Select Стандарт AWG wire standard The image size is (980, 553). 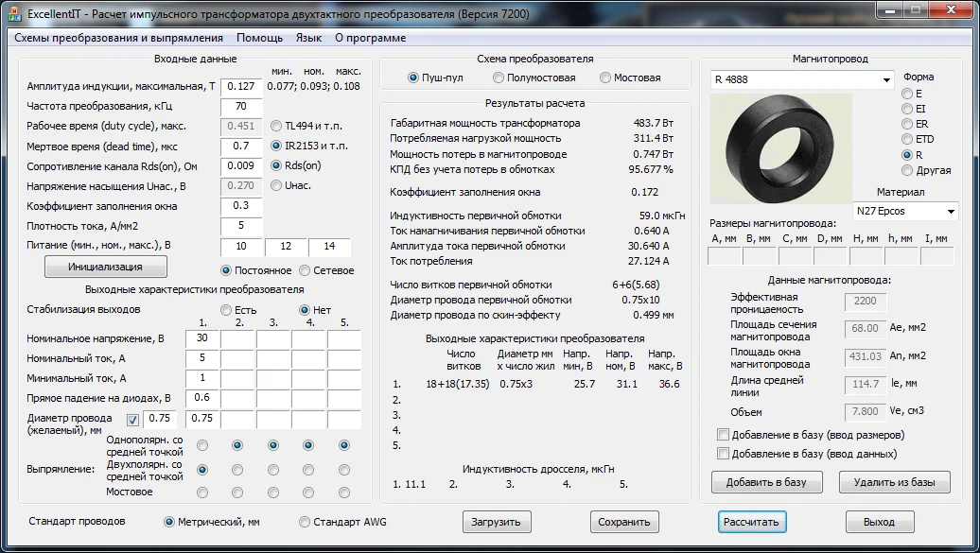click(305, 522)
